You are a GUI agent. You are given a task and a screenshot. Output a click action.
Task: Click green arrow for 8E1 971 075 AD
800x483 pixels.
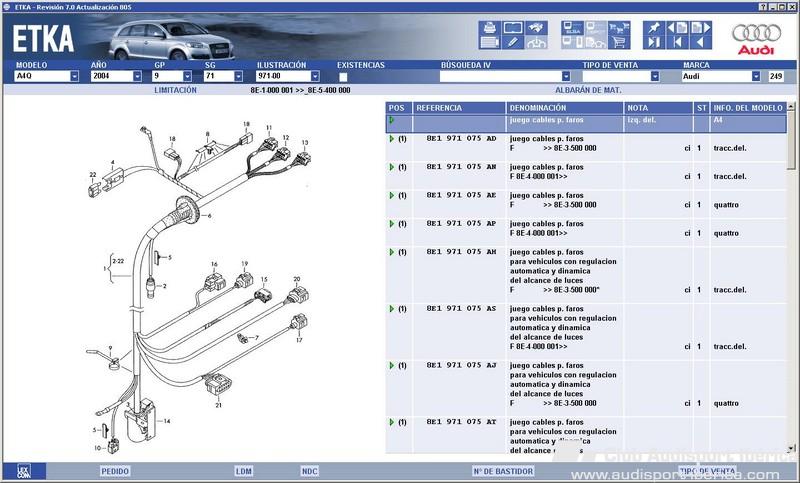tap(391, 139)
